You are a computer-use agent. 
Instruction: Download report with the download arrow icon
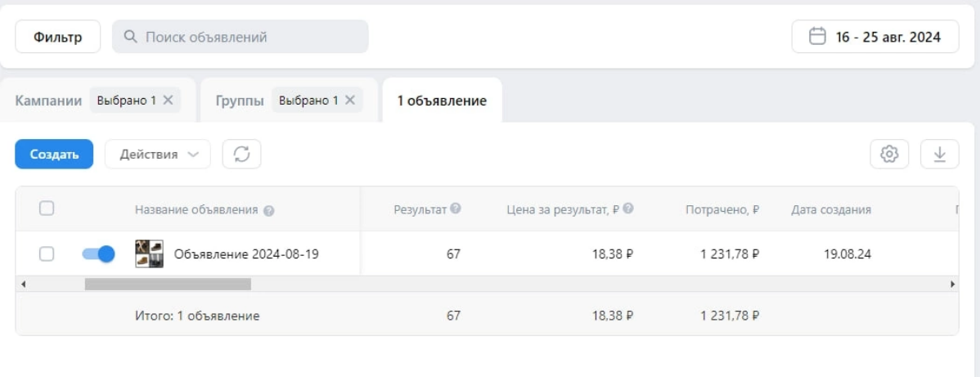coord(939,154)
